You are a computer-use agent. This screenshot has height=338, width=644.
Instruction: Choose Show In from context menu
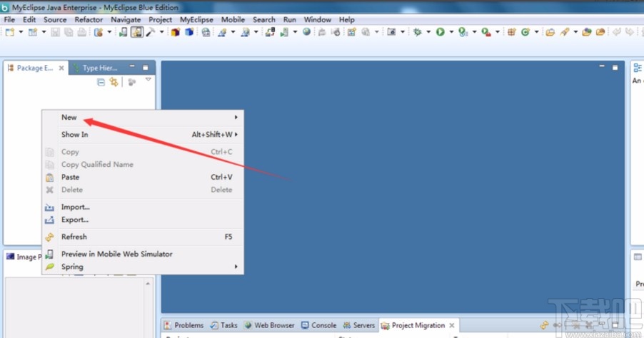(x=143, y=135)
